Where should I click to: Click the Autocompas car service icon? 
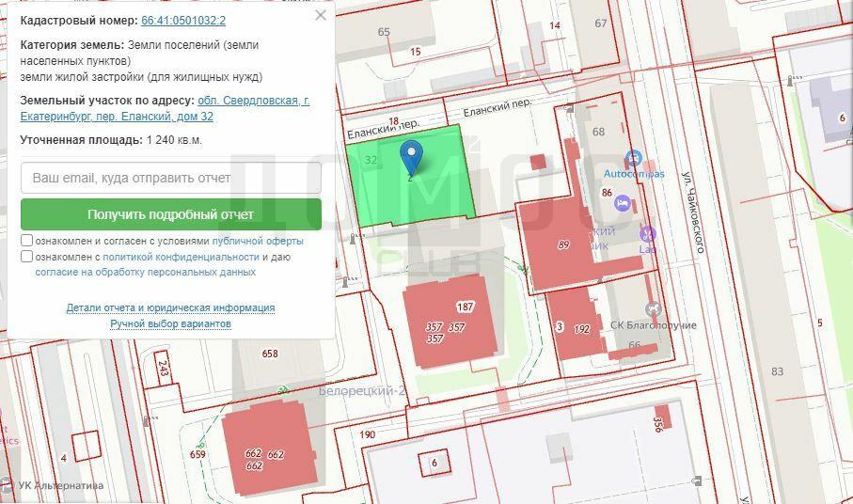tap(633, 158)
